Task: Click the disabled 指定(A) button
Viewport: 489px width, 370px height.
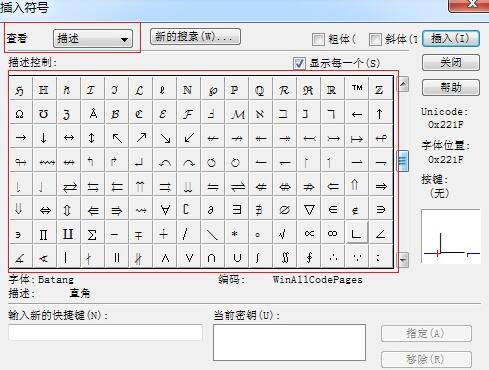Action: click(426, 333)
